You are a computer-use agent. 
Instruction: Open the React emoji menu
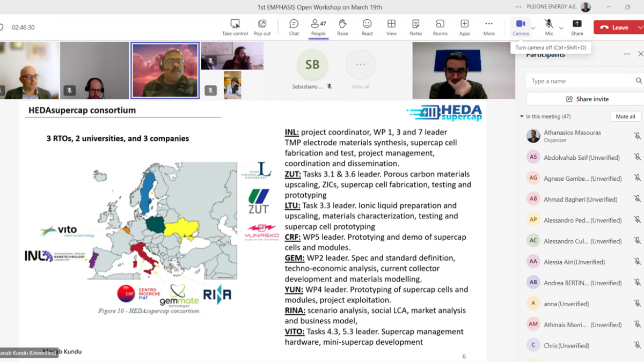click(x=367, y=27)
